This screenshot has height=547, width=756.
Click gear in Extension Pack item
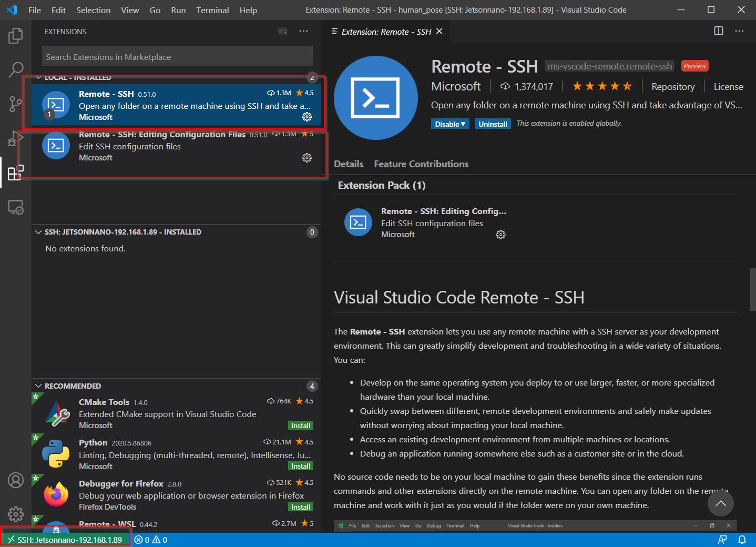coord(500,235)
